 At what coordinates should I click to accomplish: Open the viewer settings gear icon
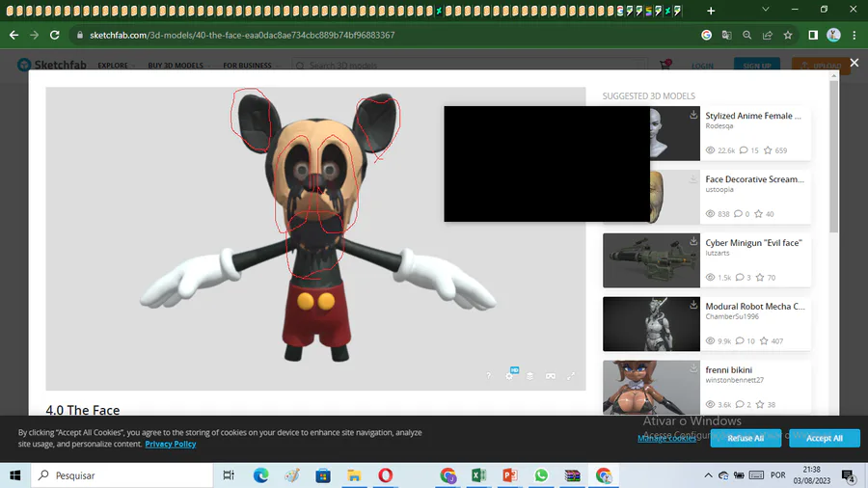click(509, 376)
